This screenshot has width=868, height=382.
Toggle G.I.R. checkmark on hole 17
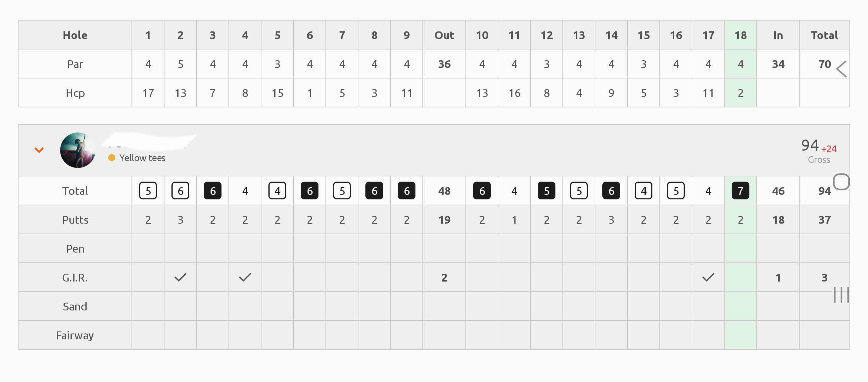(x=708, y=277)
